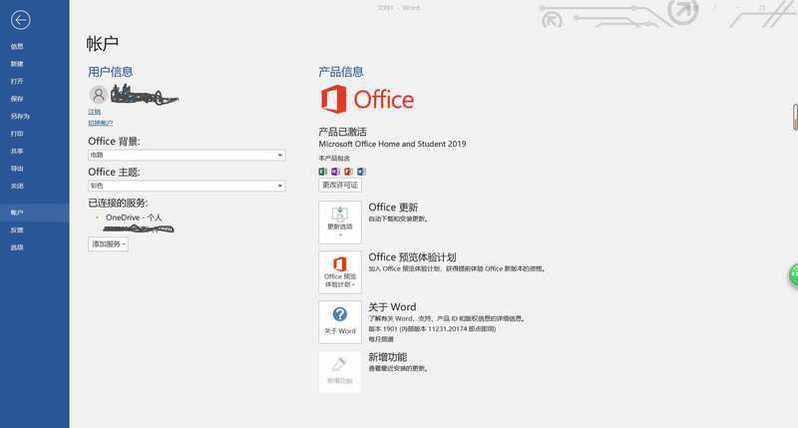798x428 pixels.
Task: Click the 切换帐户 link
Action: pos(99,122)
